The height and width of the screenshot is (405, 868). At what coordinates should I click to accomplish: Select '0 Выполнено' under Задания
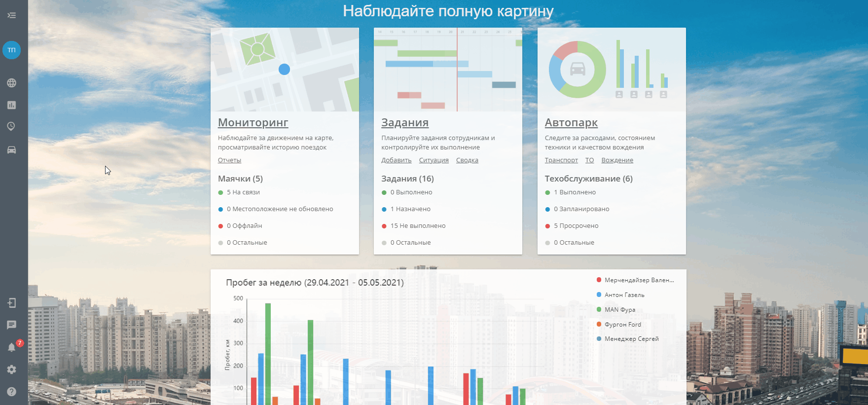[407, 192]
